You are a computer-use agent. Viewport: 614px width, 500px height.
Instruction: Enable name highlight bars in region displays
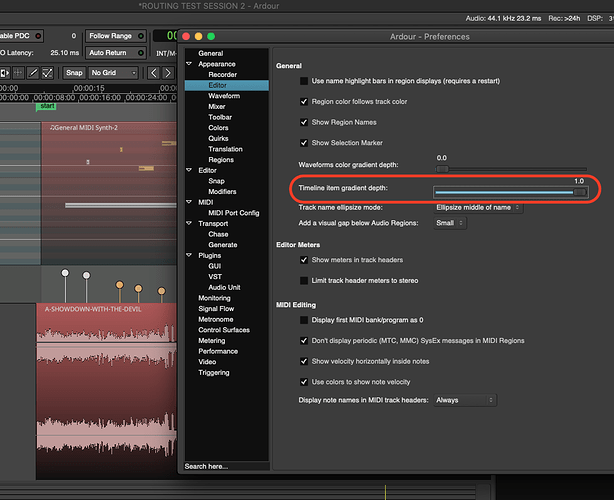[304, 81]
